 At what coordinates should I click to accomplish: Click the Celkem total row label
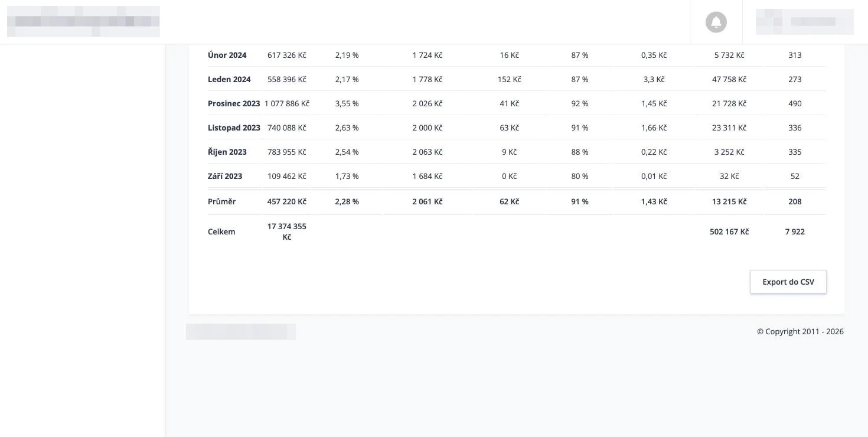point(221,231)
